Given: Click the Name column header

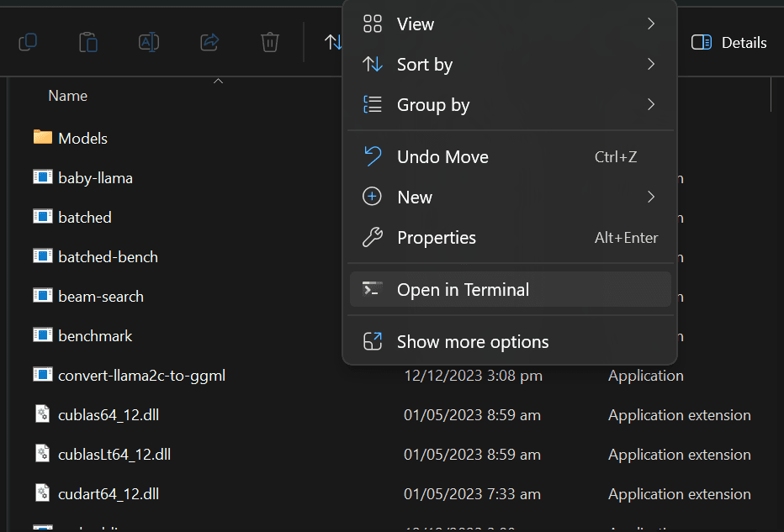Looking at the screenshot, I should [68, 96].
